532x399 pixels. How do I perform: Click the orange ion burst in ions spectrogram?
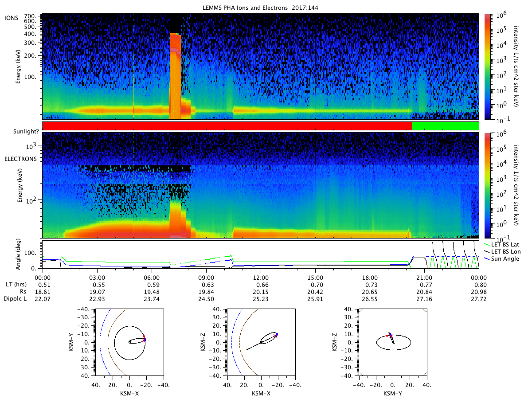pyautogui.click(x=175, y=76)
